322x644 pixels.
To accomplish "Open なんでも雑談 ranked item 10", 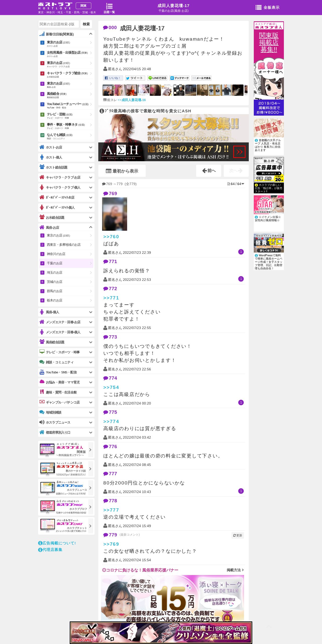I will (66, 136).
